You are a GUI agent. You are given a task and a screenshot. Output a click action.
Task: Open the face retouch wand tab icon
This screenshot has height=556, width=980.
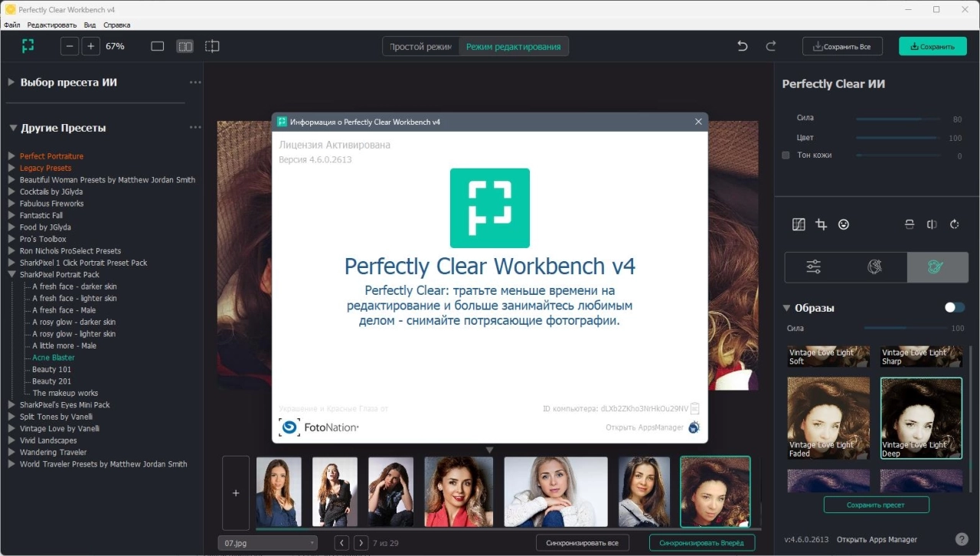pyautogui.click(x=874, y=267)
